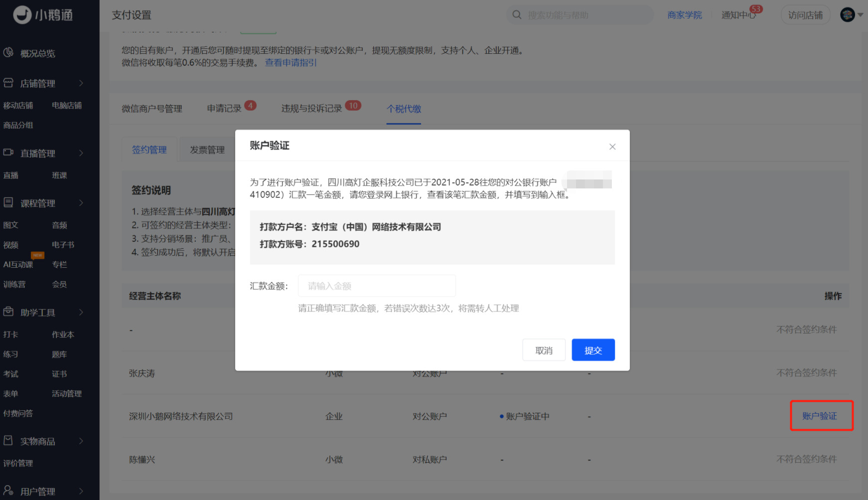Switch to 违规与投诉记录 tab
The image size is (868, 500).
312,109
